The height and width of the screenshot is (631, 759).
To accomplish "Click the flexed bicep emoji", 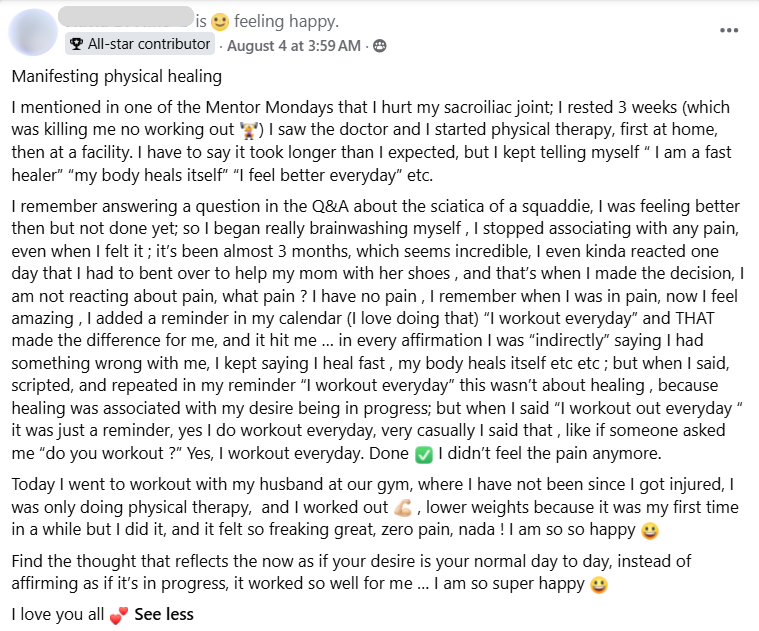I will coord(403,508).
